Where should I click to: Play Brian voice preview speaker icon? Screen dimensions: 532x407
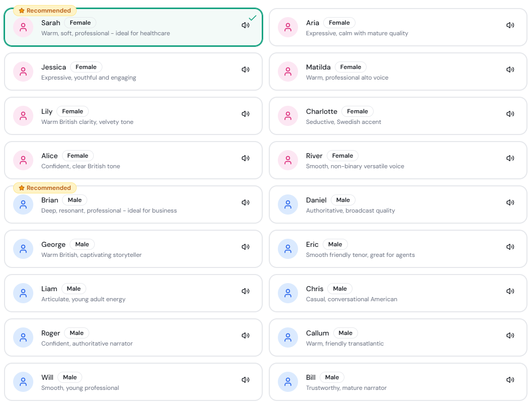tap(246, 202)
